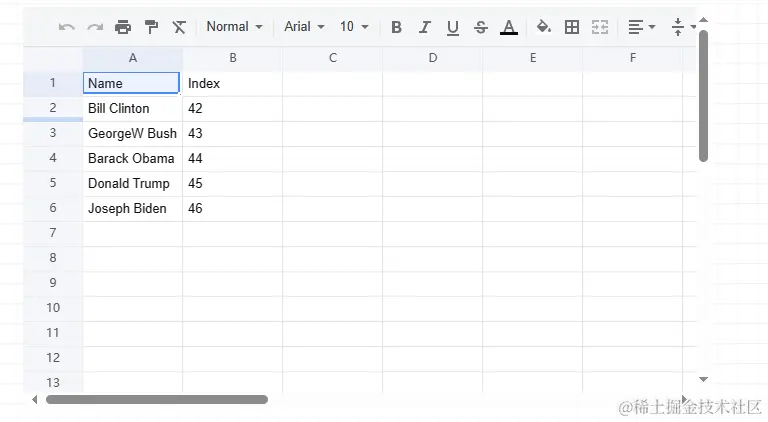The height and width of the screenshot is (422, 768).
Task: Open the horizontal align dropdown
Action: tap(641, 27)
